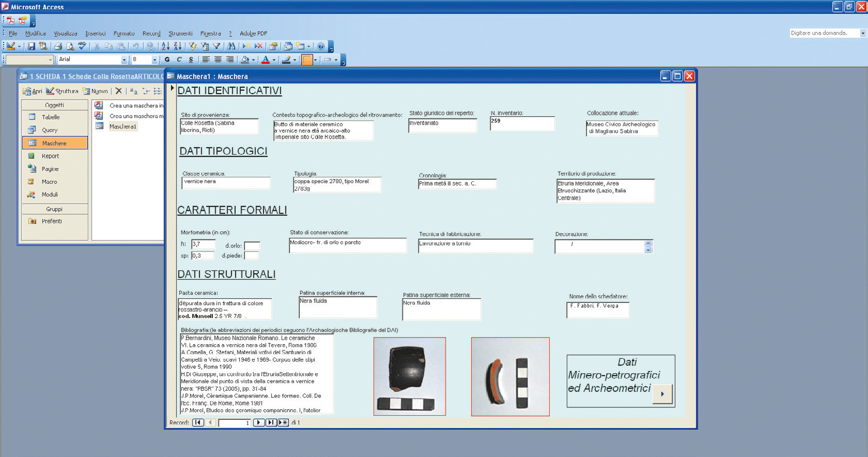Show the Database window icon

tap(288, 46)
